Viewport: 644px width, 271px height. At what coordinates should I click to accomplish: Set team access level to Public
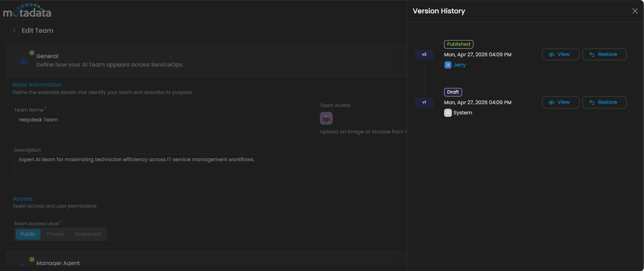(28, 234)
